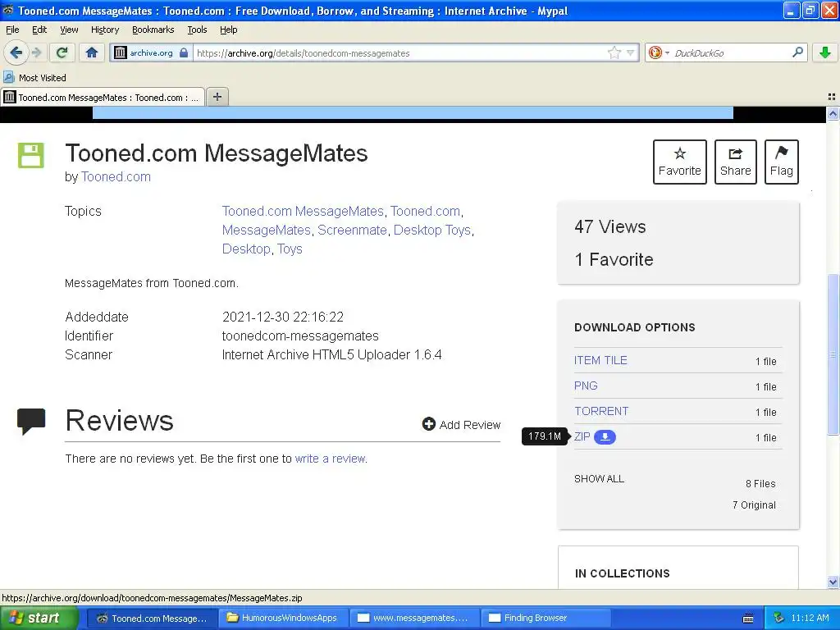This screenshot has width=840, height=630.
Task: Click the addeddate '2021-12-30 22:16:22' value
Action: (283, 317)
